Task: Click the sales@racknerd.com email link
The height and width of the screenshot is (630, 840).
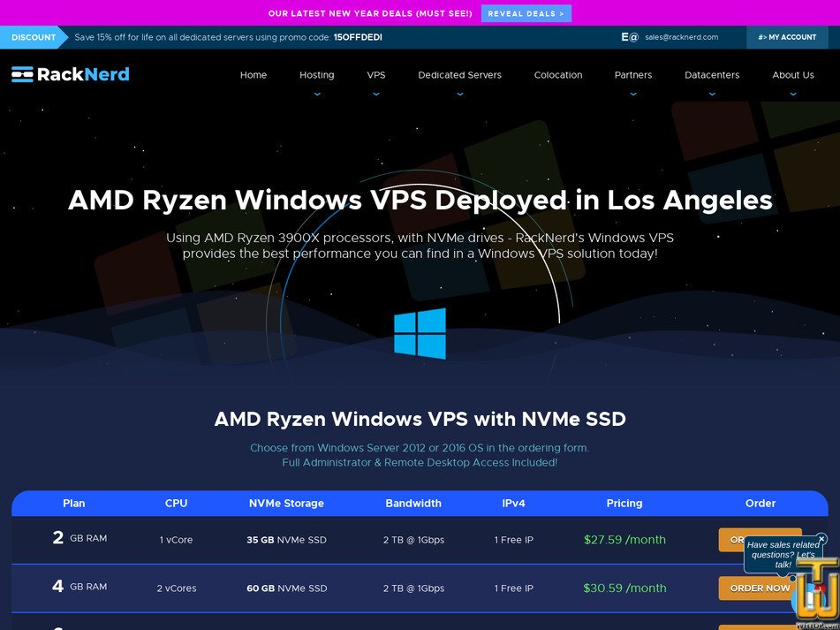Action: pos(681,37)
